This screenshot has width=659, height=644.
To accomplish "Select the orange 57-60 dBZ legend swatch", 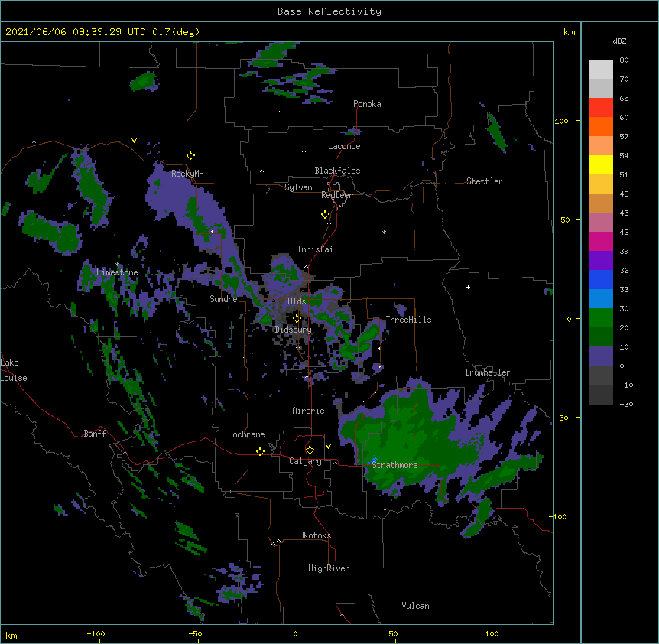I will click(x=601, y=127).
